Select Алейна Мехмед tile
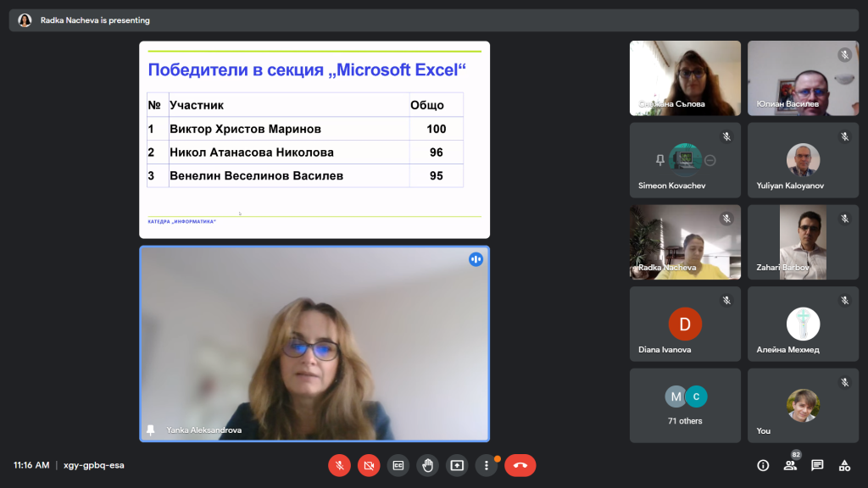This screenshot has width=868, height=488. pyautogui.click(x=804, y=324)
